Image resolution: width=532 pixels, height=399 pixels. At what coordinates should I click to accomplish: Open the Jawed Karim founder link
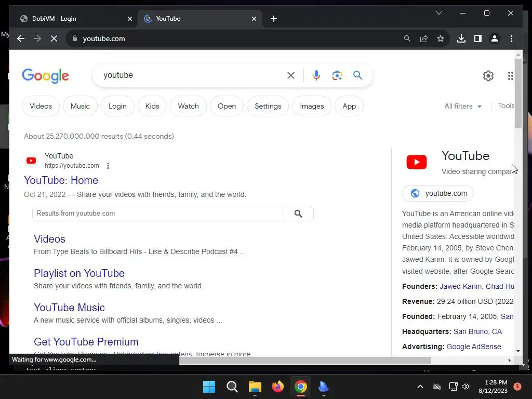460,286
